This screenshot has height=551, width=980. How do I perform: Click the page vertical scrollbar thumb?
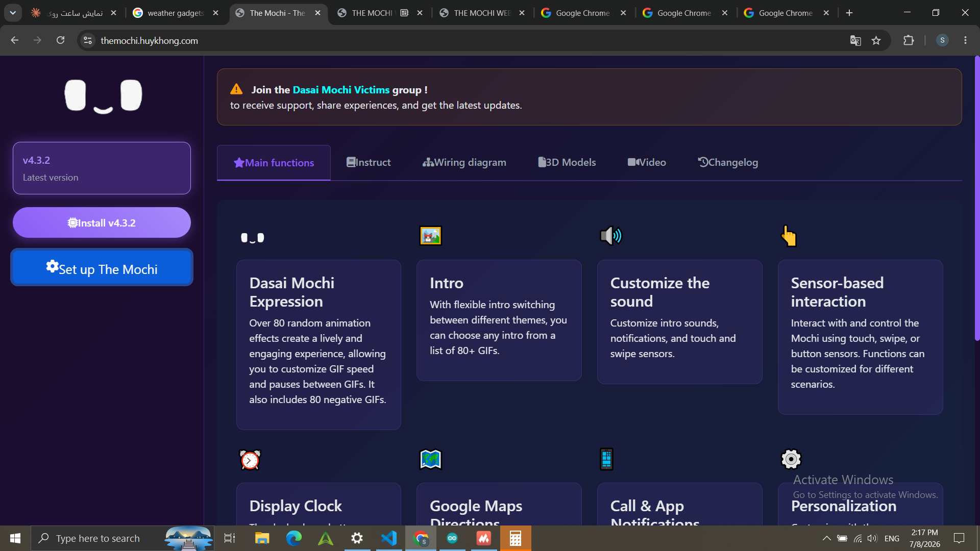pyautogui.click(x=977, y=198)
